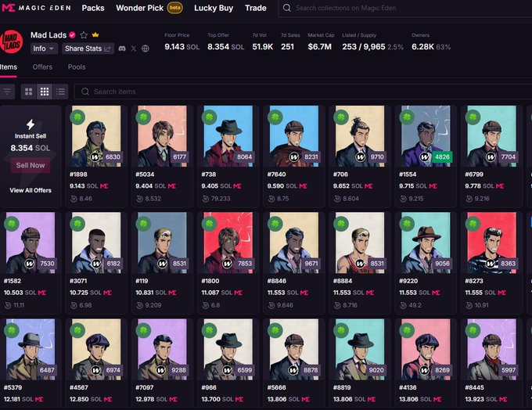Open the #8846 NFT thumbnail

(294, 243)
